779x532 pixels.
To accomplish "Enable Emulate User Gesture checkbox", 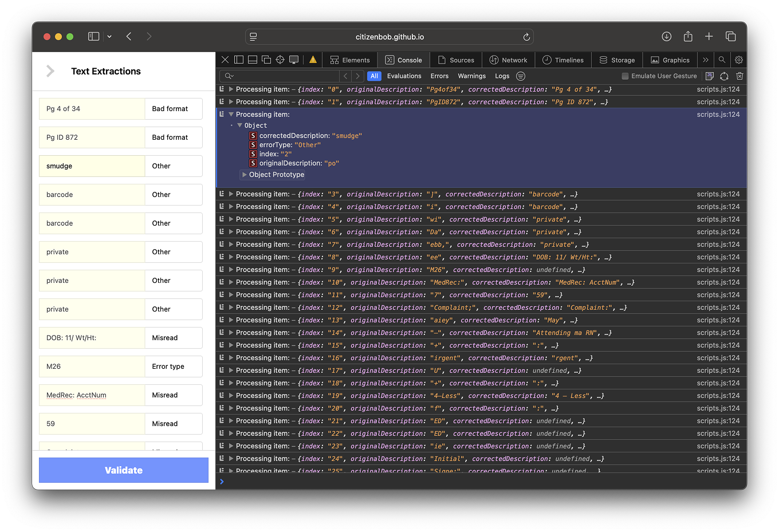I will tap(625, 76).
